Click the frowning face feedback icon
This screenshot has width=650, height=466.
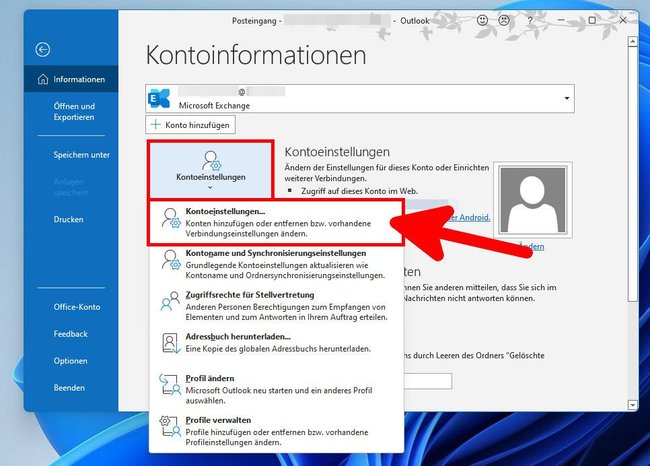tap(504, 20)
